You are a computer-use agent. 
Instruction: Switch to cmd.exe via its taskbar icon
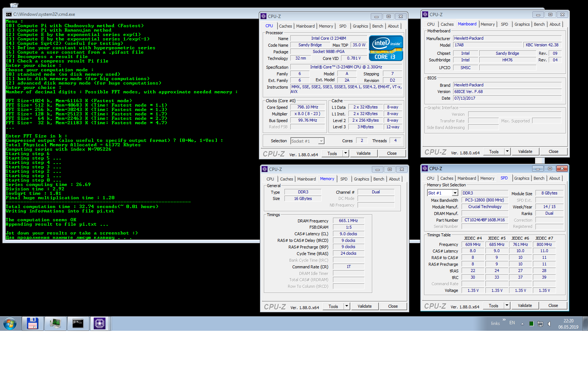tap(78, 323)
